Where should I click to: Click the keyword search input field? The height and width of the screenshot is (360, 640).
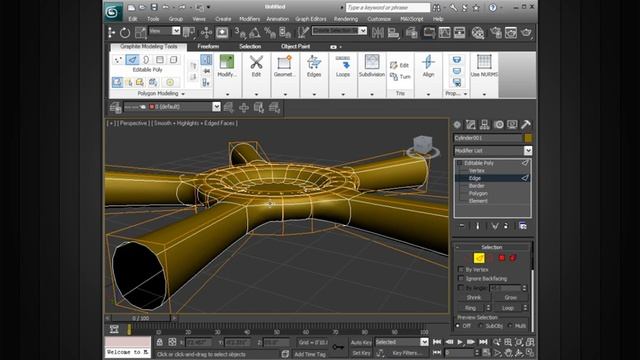point(388,8)
